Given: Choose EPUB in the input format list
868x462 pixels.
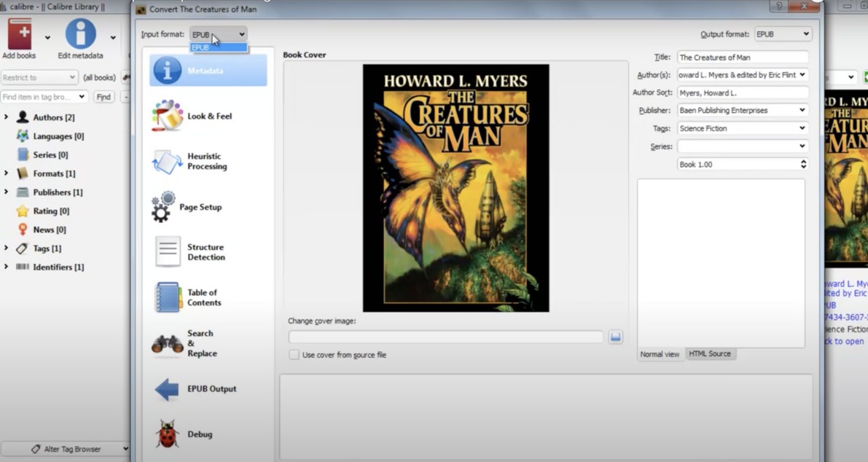Looking at the screenshot, I should coord(219,47).
